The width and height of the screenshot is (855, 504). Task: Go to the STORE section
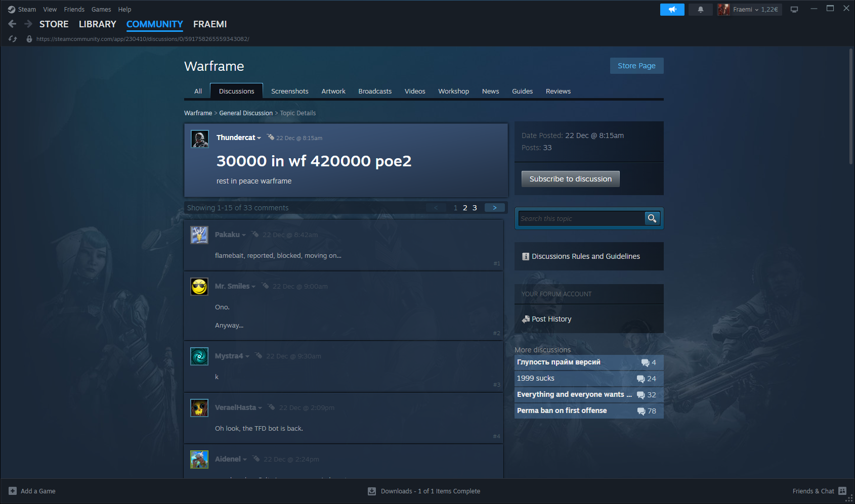pyautogui.click(x=54, y=24)
